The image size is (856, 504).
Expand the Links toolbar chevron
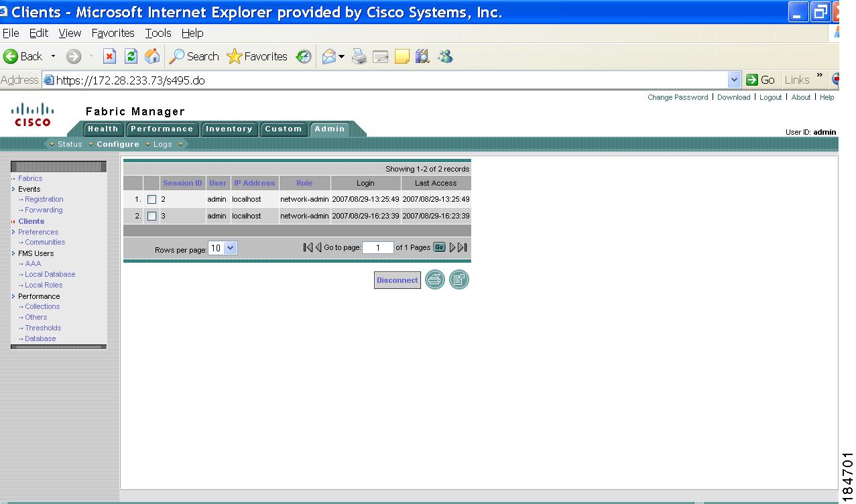pyautogui.click(x=819, y=76)
